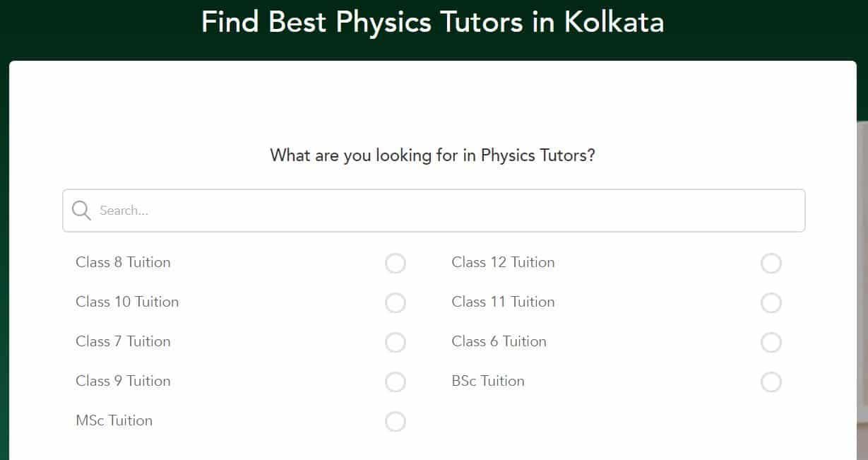
Task: Click the Class 11 Tuition label text
Action: coord(503,302)
